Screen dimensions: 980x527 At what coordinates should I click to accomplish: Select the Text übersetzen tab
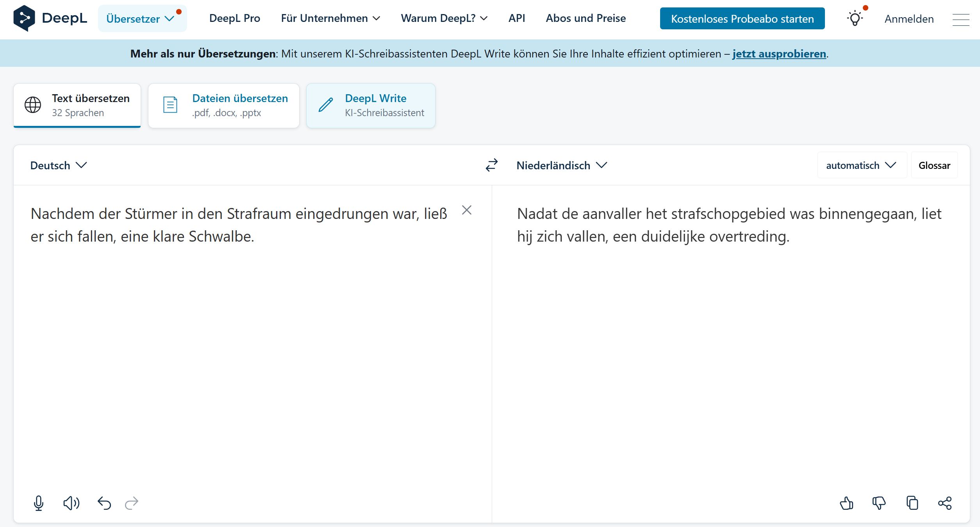coord(77,106)
